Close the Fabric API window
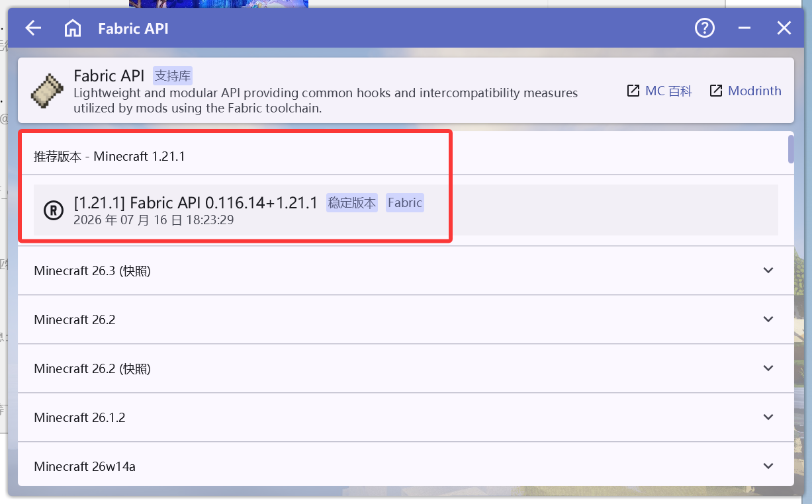Image resolution: width=812 pixels, height=504 pixels. [x=784, y=28]
